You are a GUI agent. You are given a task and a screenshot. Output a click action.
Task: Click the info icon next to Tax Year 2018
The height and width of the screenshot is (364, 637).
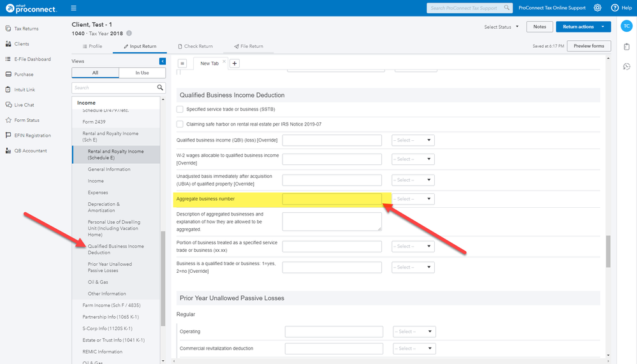pyautogui.click(x=129, y=33)
